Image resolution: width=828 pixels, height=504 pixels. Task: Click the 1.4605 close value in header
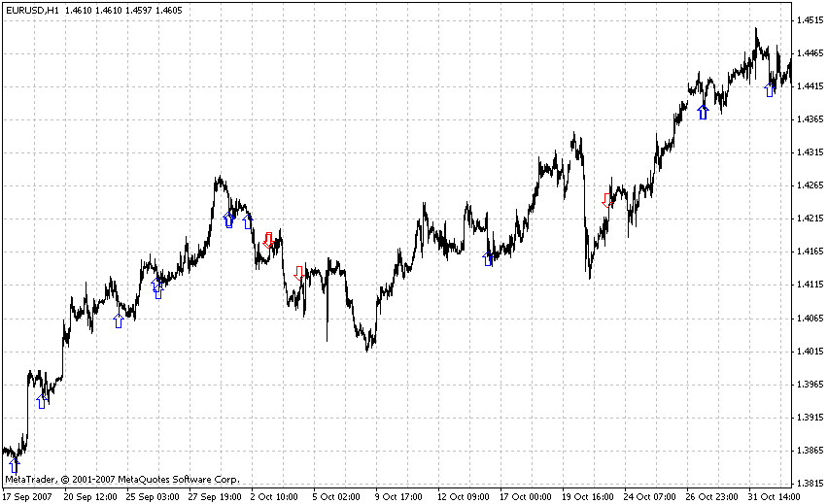click(168, 10)
